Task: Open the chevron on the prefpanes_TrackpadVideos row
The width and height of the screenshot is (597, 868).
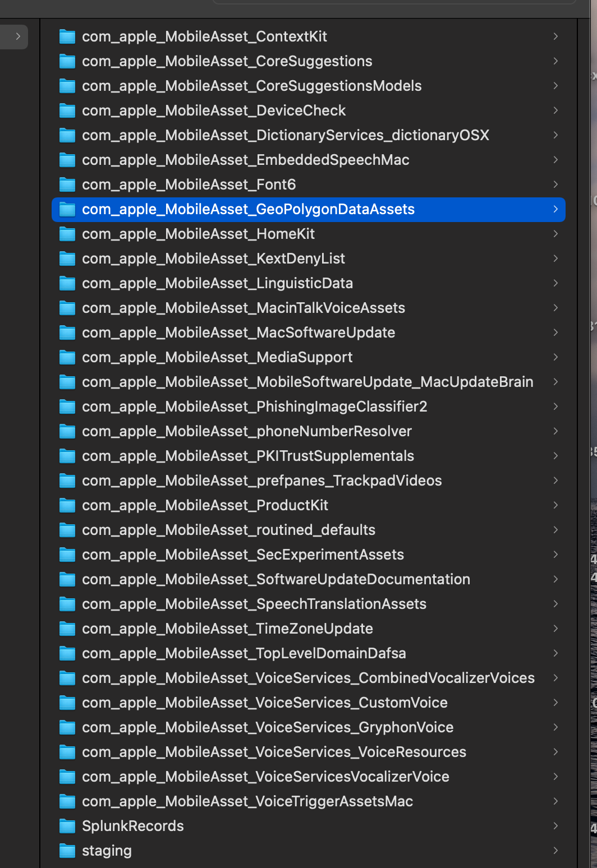Action: [x=555, y=481]
